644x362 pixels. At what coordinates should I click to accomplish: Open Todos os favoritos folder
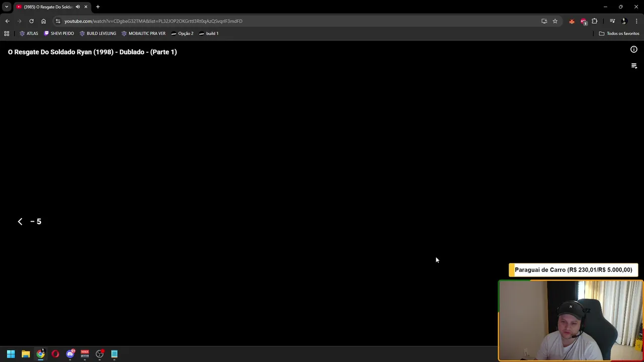(619, 33)
